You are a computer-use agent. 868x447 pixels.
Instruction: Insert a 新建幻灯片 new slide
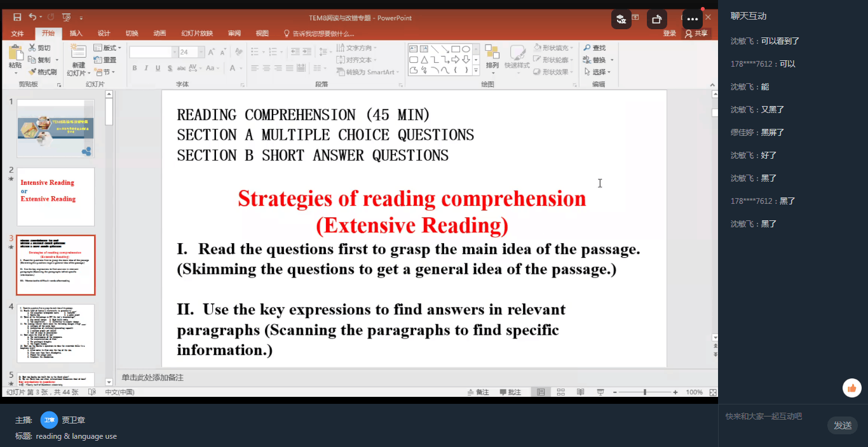coord(78,60)
